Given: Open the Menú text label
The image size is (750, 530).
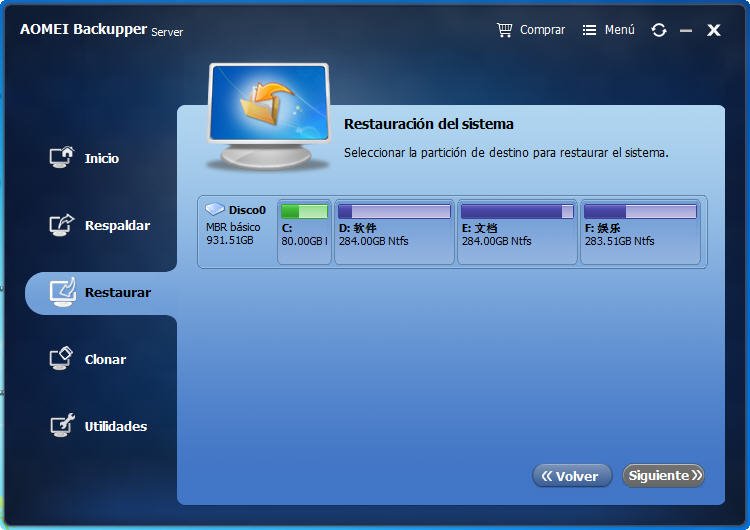Looking at the screenshot, I should click(619, 30).
